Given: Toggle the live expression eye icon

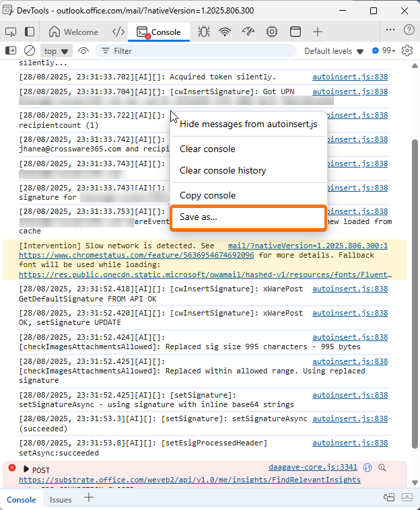Looking at the screenshot, I should (83, 50).
